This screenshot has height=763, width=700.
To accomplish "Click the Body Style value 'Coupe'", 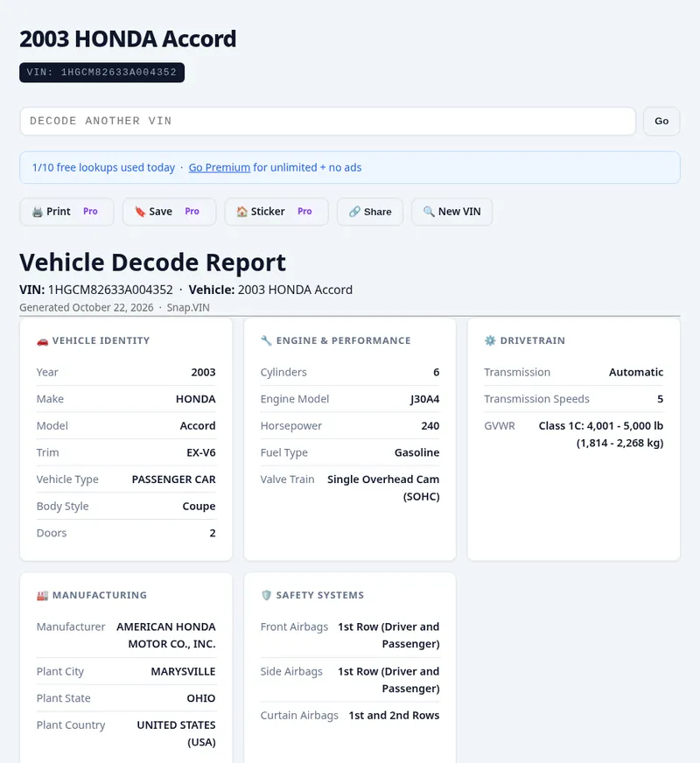I will [199, 506].
